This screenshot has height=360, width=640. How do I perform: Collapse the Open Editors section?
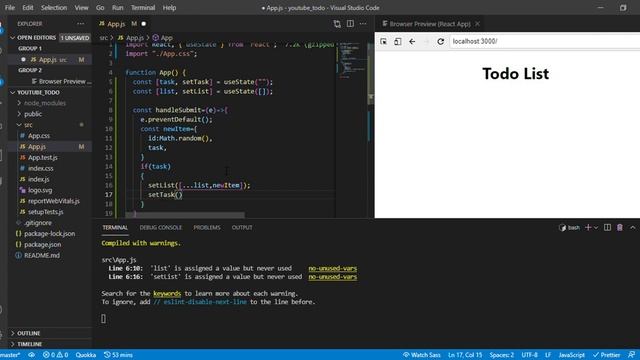tap(50, 38)
